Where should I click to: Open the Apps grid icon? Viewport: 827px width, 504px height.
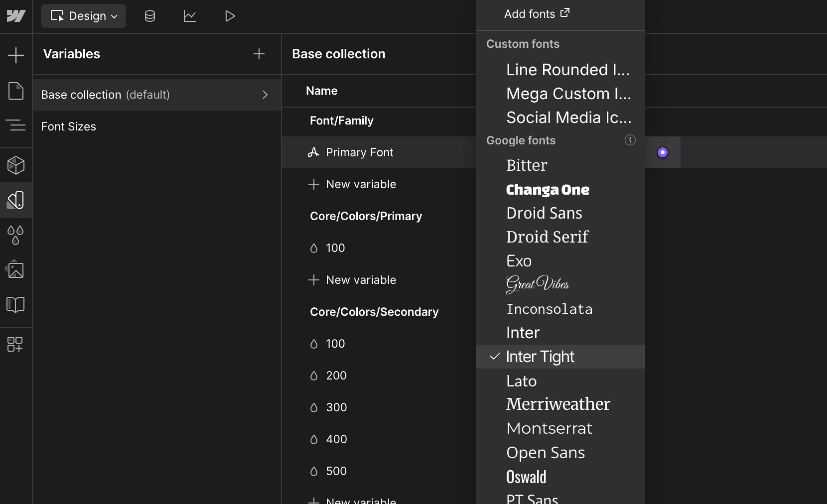tap(15, 344)
